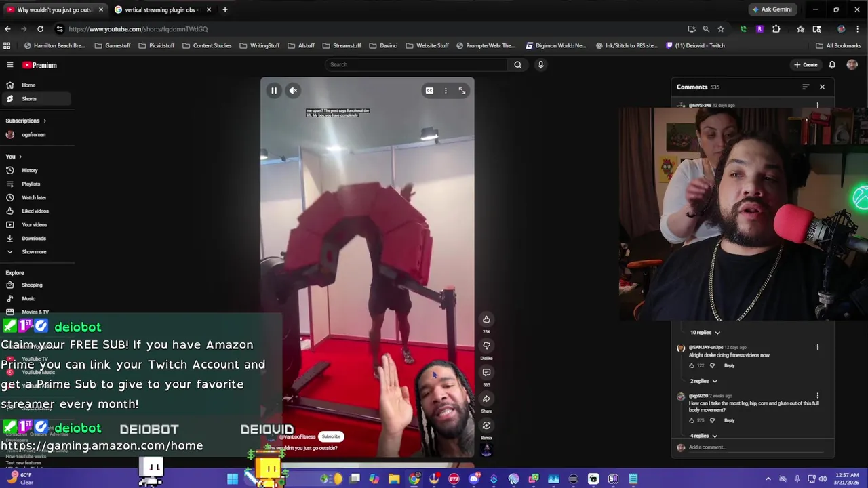Image resolution: width=868 pixels, height=488 pixels.
Task: Open All Bookmarks folder
Action: click(838, 45)
